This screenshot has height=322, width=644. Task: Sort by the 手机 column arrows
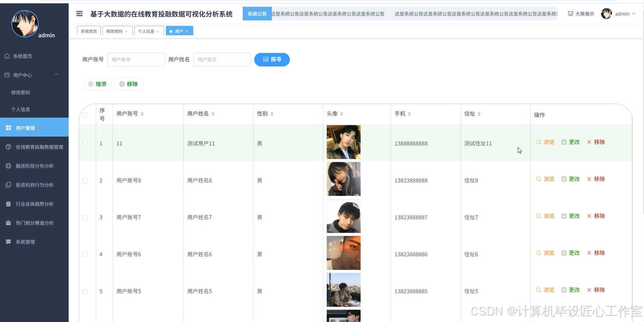point(409,114)
